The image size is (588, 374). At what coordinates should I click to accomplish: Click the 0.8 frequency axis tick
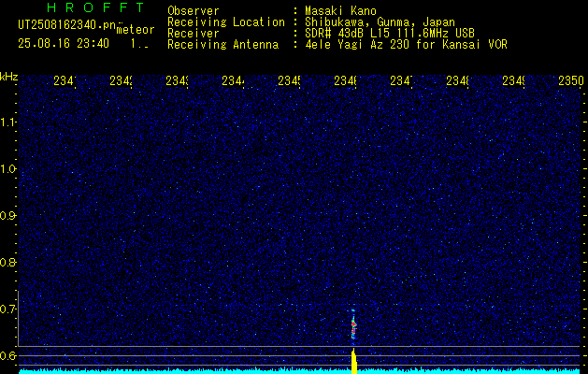(7, 262)
